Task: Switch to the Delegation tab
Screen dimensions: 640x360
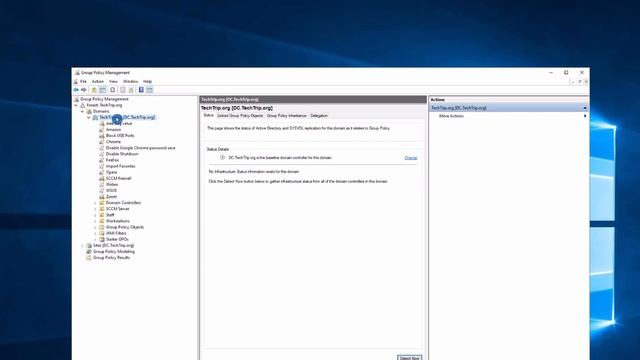Action: pos(319,116)
